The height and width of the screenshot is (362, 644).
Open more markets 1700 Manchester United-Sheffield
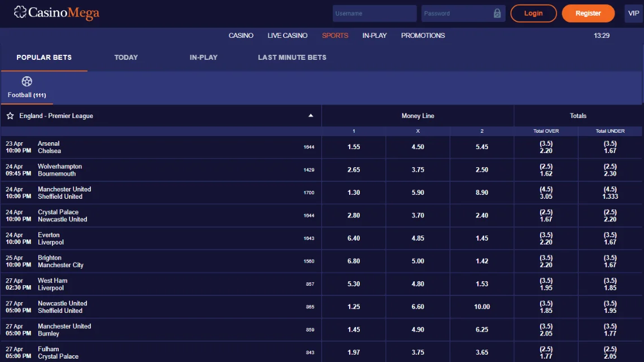[309, 193]
